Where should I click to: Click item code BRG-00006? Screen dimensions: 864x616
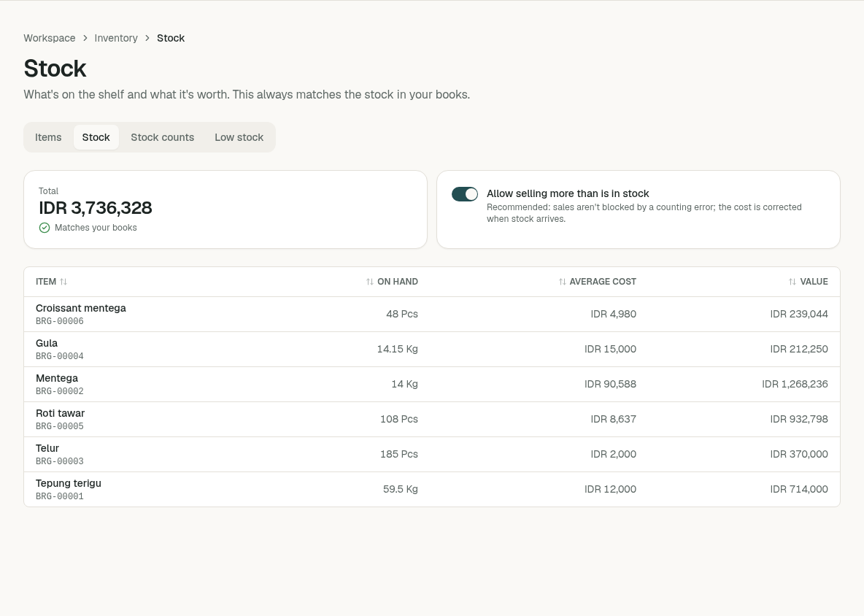60,321
